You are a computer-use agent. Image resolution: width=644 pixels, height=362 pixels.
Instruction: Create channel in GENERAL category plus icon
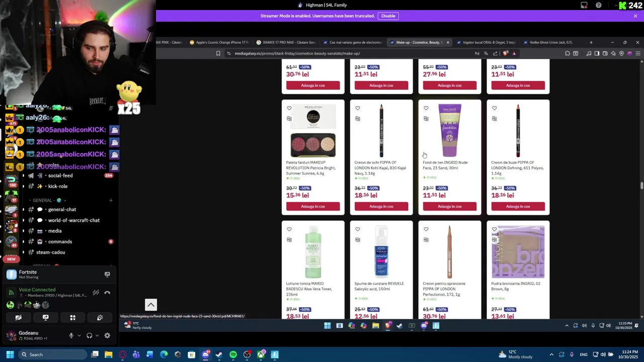point(111,200)
